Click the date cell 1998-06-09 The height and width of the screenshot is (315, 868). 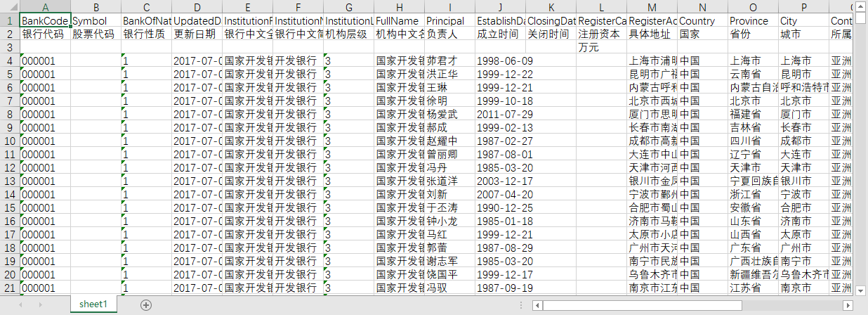pyautogui.click(x=501, y=60)
